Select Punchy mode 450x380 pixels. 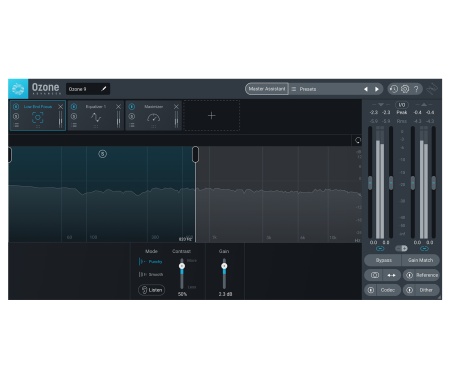151,262
